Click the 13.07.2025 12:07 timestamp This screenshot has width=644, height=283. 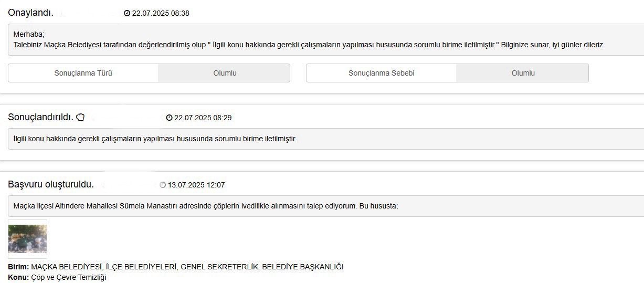(196, 185)
